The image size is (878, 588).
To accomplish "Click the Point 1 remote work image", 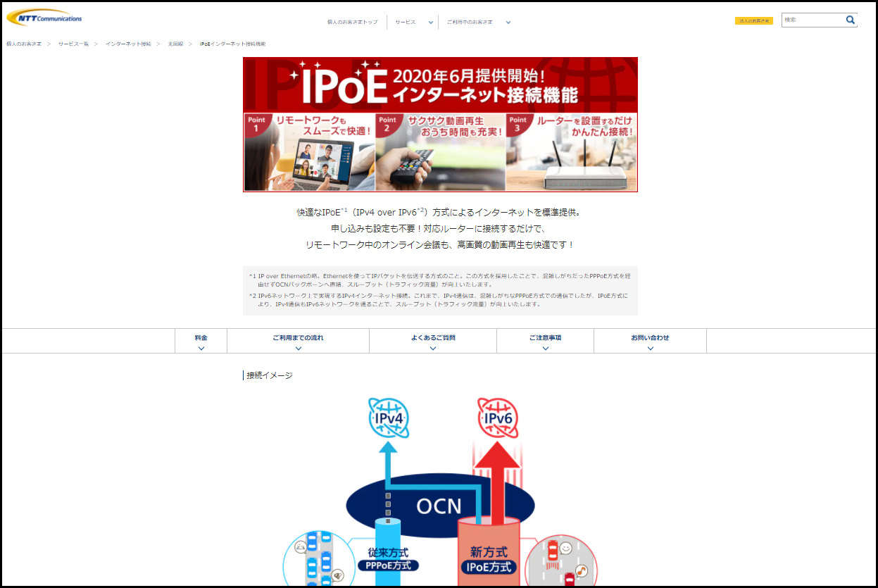I will pos(309,152).
